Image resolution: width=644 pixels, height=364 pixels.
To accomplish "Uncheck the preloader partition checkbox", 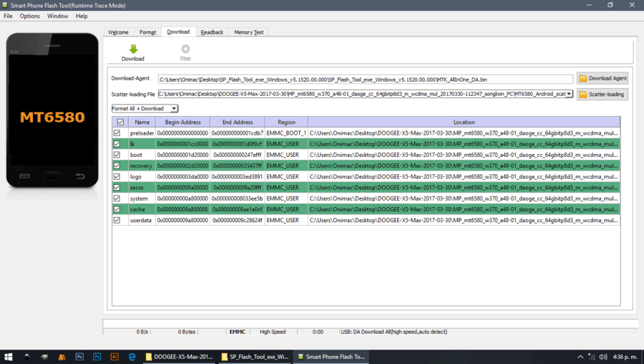I will pos(117,133).
